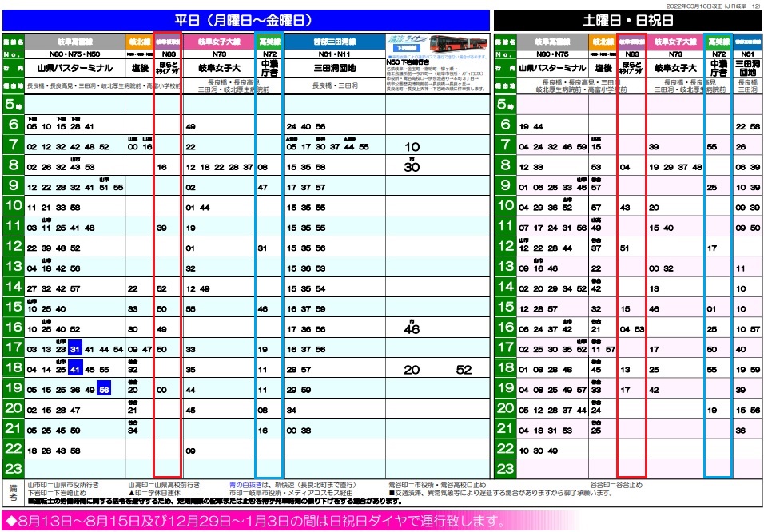Click the blue-highlighted 41 in the 18 o'clock row
This screenshot has height=532, width=764.
[74, 370]
